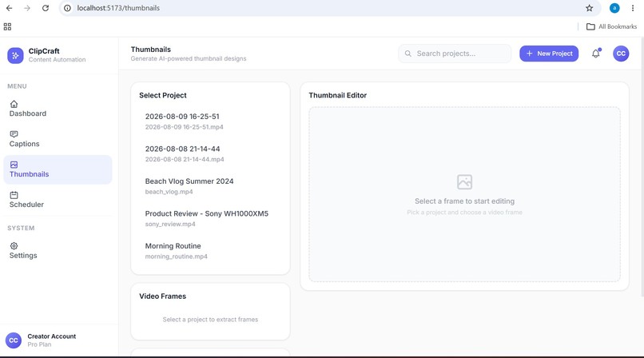Click the Settings gear icon
644x358 pixels.
coord(14,246)
